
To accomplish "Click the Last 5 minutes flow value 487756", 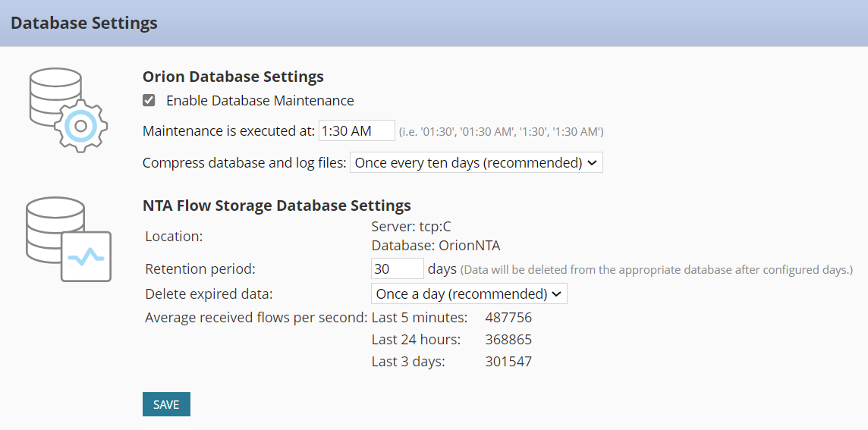I will pos(508,317).
